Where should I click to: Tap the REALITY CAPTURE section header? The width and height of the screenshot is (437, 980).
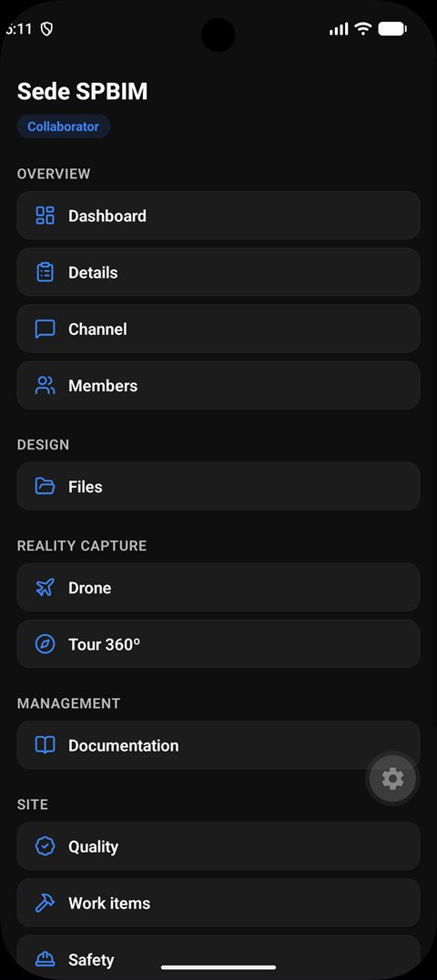82,546
